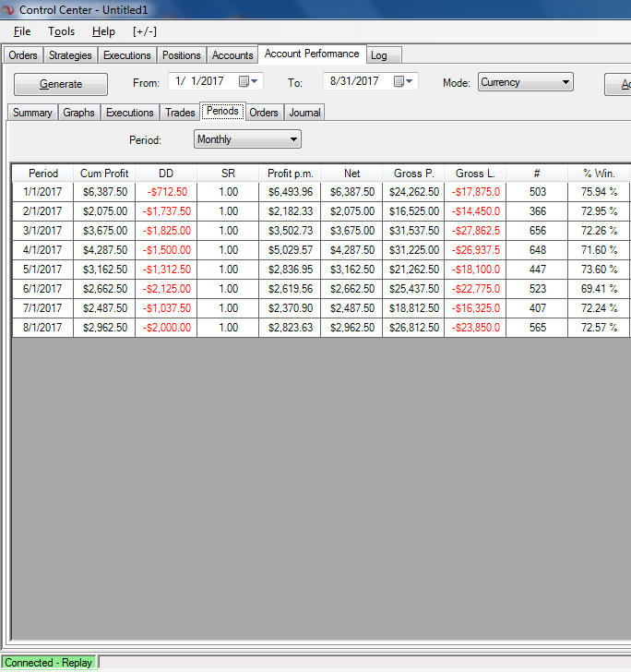The width and height of the screenshot is (631, 672).
Task: Expand the Period Monthly dropdown
Action: 293,139
